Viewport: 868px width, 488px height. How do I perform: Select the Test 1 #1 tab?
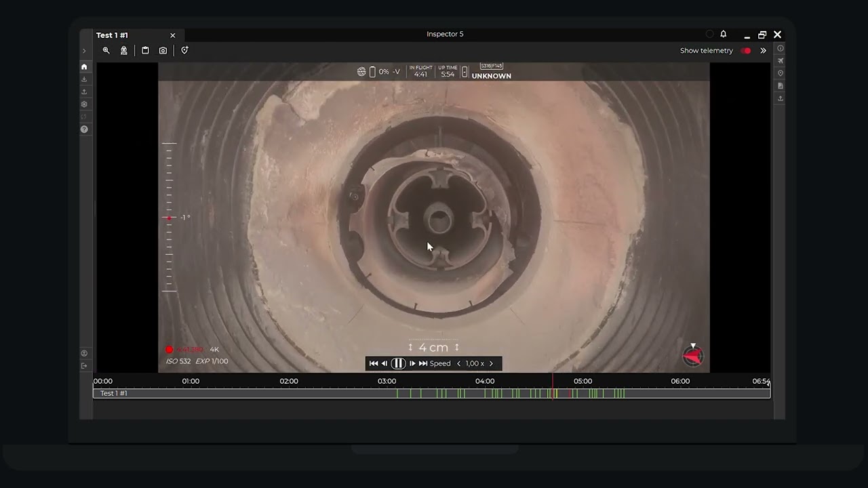(112, 35)
